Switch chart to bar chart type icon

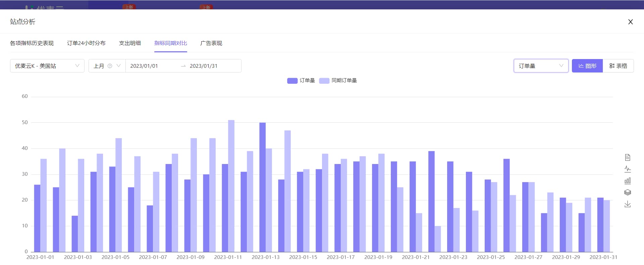(628, 181)
